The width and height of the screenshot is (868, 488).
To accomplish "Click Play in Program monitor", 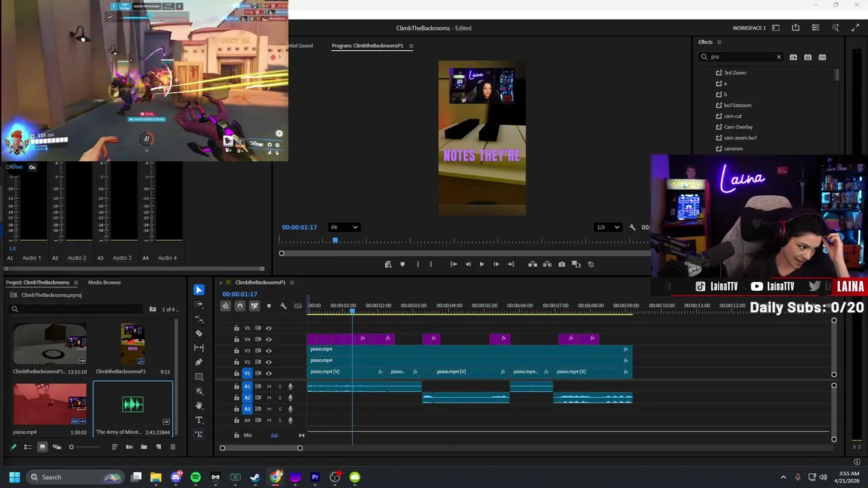I will pyautogui.click(x=482, y=264).
